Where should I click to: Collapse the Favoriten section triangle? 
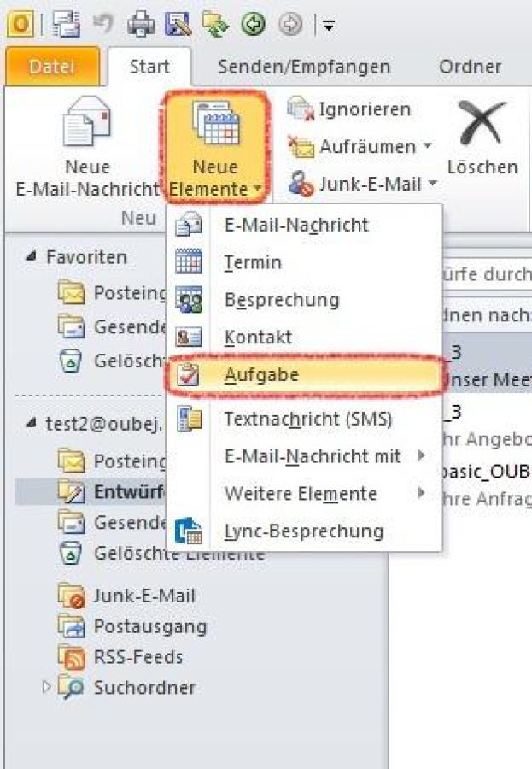(x=31, y=256)
